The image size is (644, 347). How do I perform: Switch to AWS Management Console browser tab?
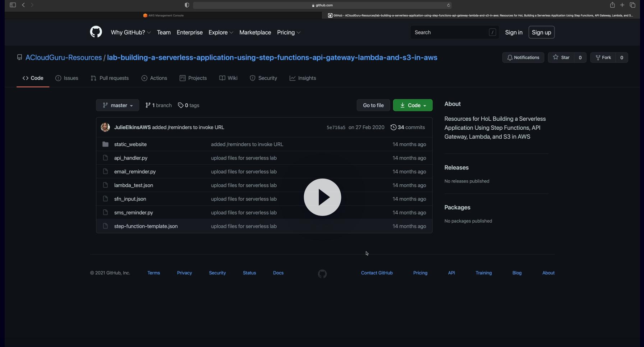point(164,15)
